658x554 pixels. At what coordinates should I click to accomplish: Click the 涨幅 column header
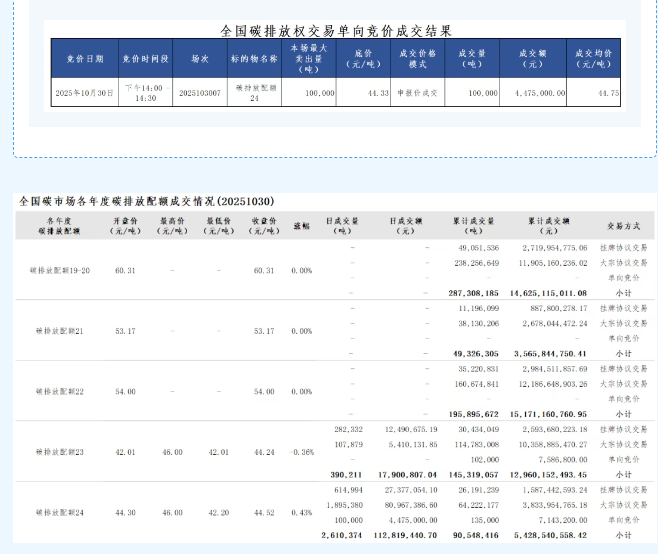tap(301, 225)
